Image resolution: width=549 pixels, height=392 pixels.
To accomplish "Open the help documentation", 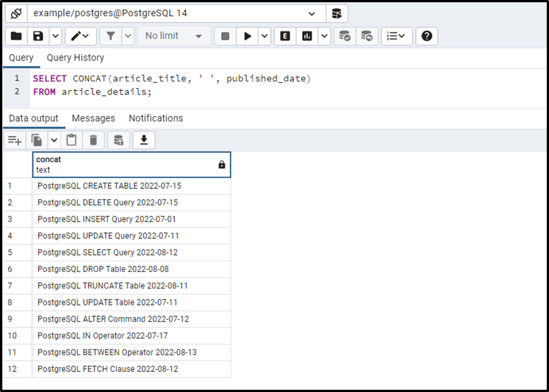I will pos(427,36).
